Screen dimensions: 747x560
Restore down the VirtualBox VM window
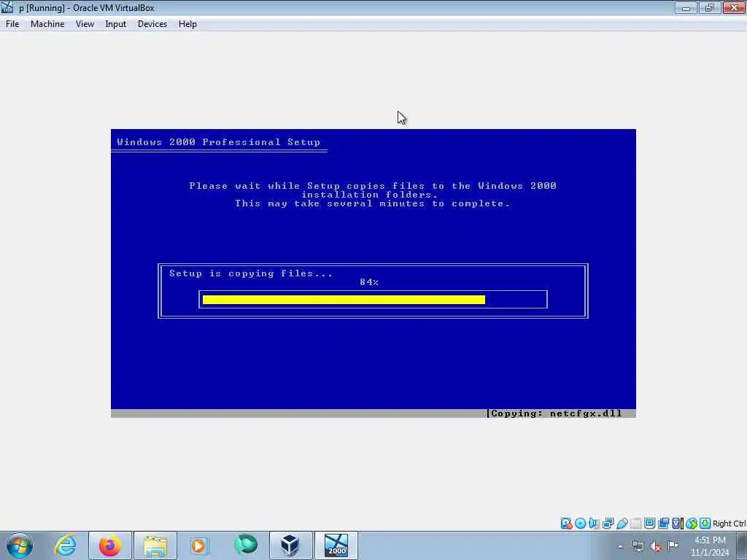click(x=710, y=7)
